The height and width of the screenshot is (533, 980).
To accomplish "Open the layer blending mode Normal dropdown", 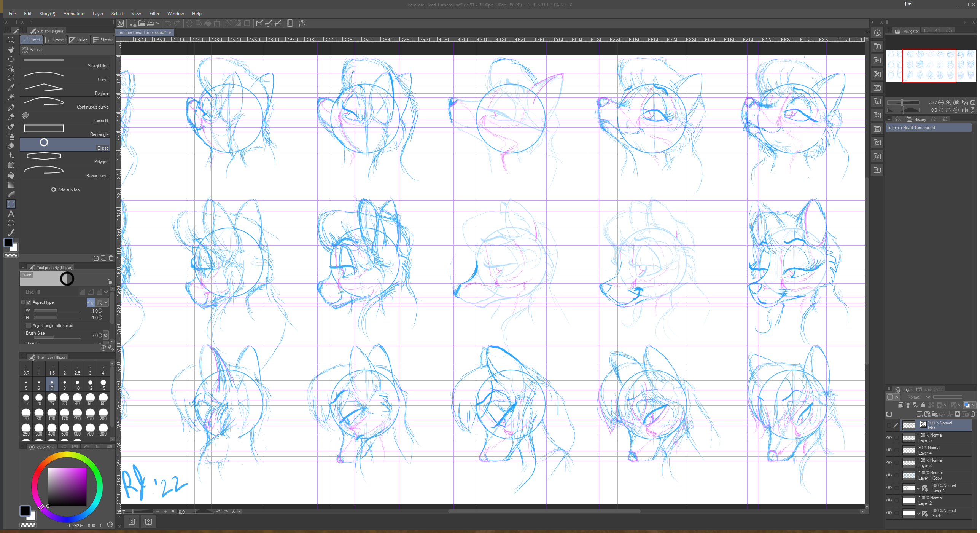I will click(x=918, y=397).
